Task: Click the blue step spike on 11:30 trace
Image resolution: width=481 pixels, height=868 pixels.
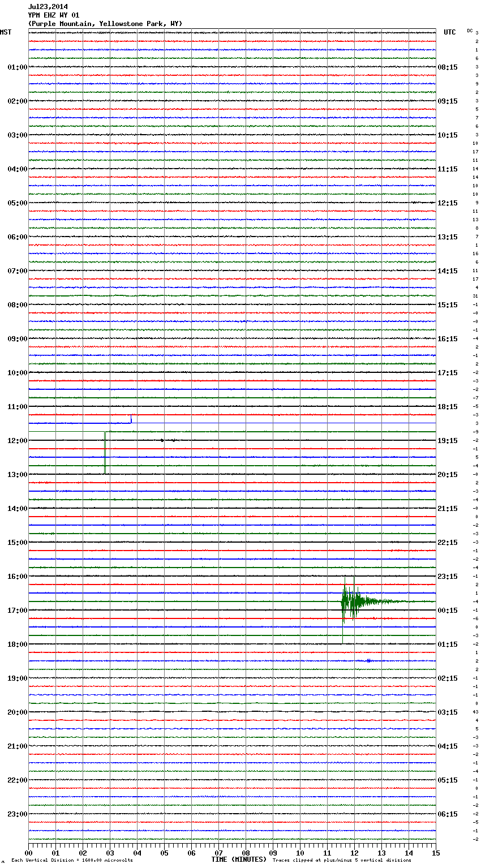Action: [x=131, y=419]
